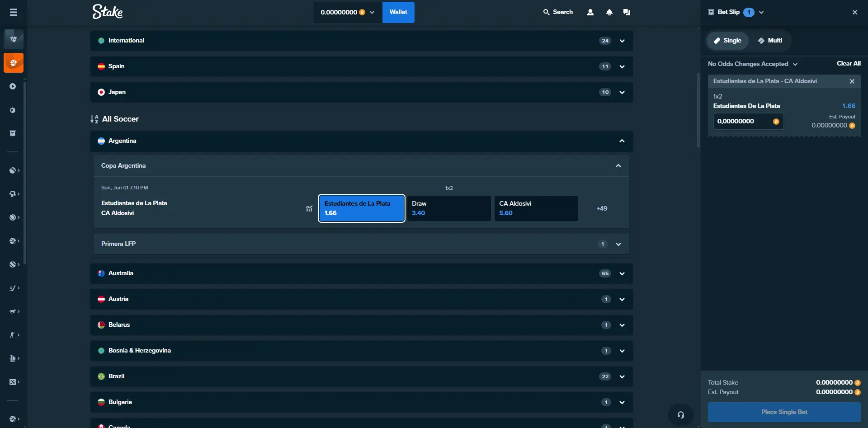Click Clear All in bet slip

(x=849, y=64)
